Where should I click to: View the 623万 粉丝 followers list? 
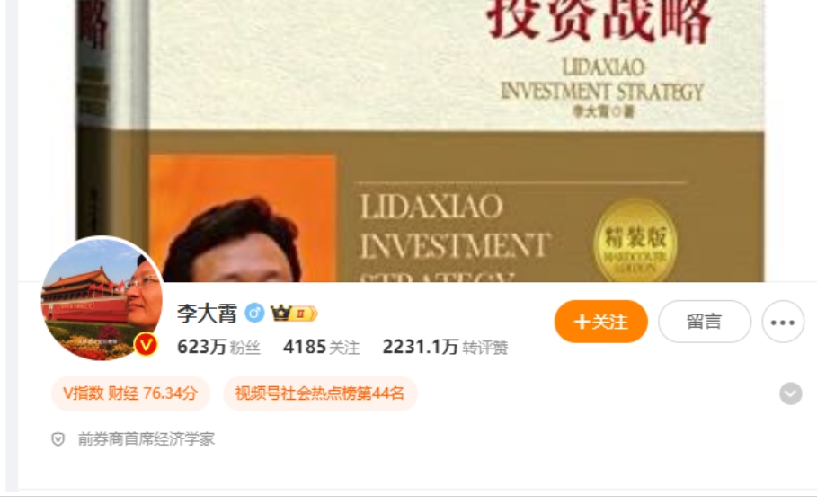tap(218, 347)
